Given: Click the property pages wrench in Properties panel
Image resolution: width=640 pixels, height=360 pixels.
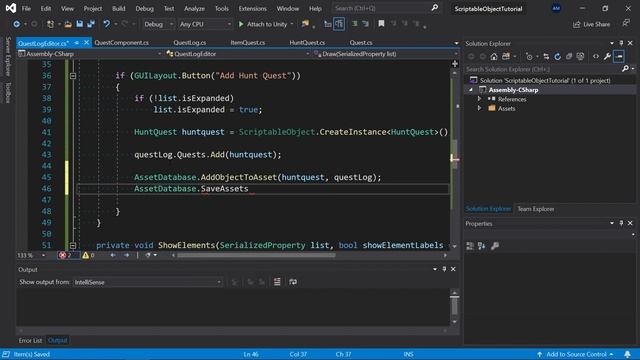Looking at the screenshot, I should click(x=495, y=246).
